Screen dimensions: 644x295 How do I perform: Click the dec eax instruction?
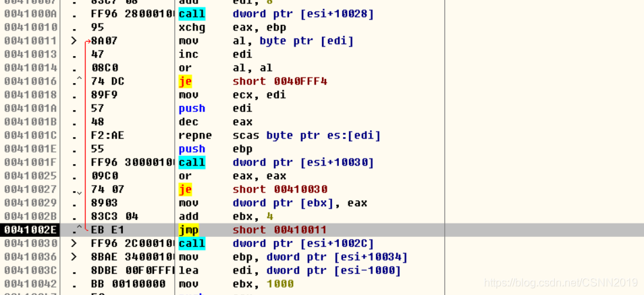(x=215, y=122)
